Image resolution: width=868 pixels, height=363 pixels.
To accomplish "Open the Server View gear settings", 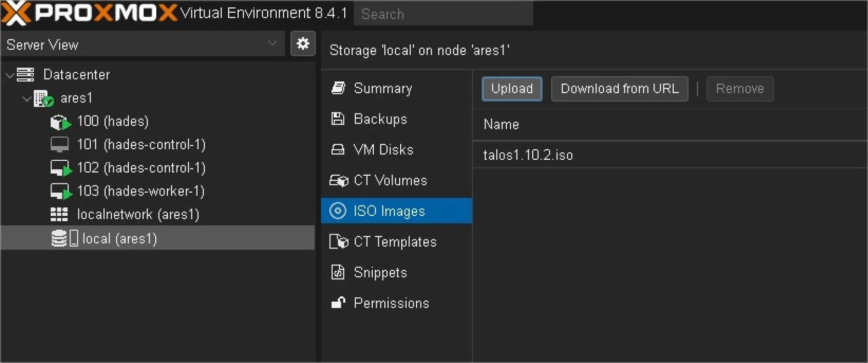I will [303, 44].
